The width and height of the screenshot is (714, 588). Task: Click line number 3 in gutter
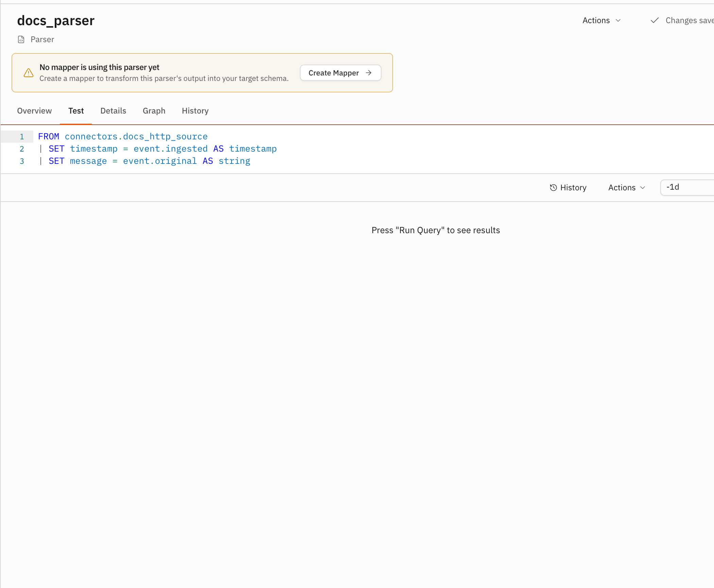[x=22, y=161]
